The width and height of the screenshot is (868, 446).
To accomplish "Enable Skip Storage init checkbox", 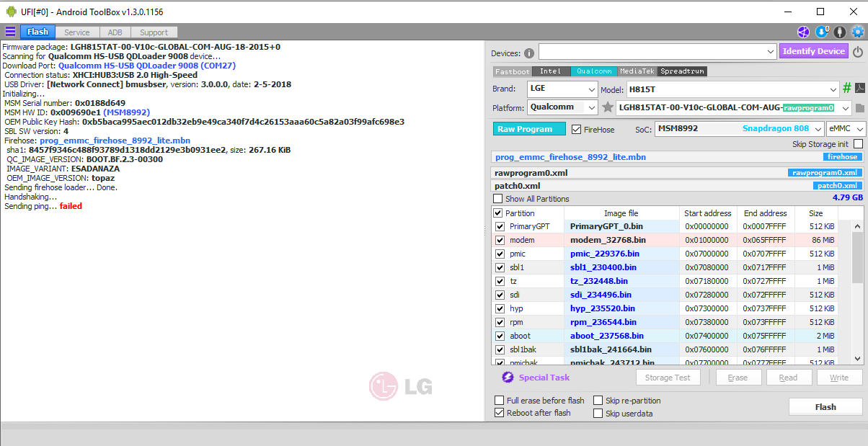I will click(858, 144).
